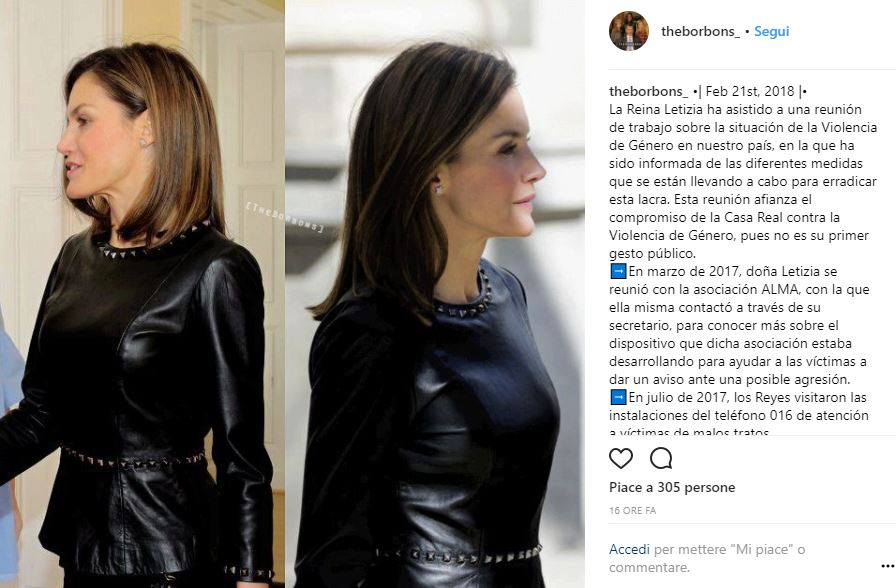This screenshot has width=896, height=588.
Task: Open theborbons_ profile picture avatar
Action: (x=629, y=31)
